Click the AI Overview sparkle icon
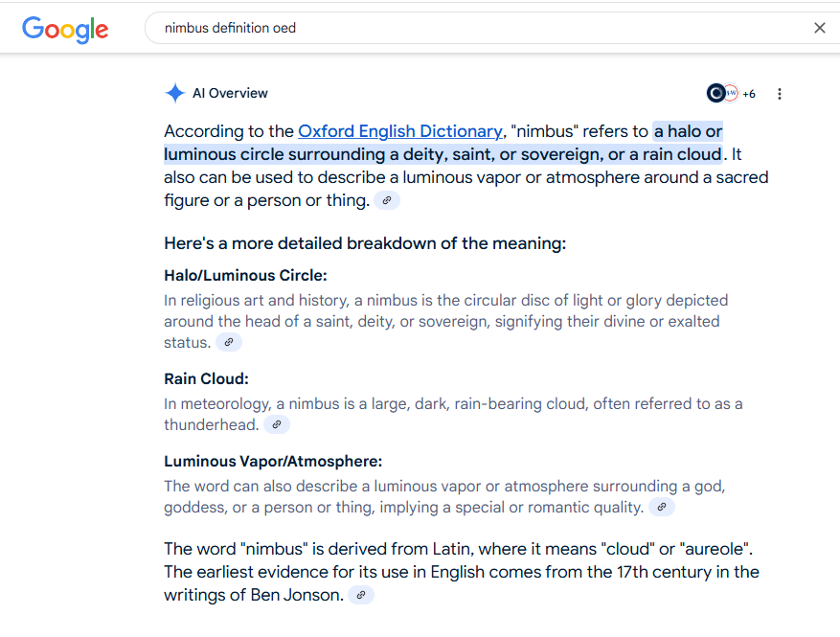The height and width of the screenshot is (637, 840). tap(174, 93)
